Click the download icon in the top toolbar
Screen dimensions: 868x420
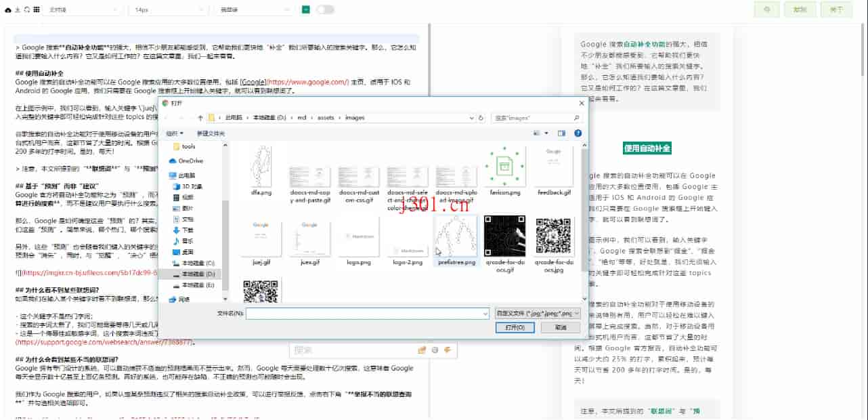pyautogui.click(x=17, y=9)
